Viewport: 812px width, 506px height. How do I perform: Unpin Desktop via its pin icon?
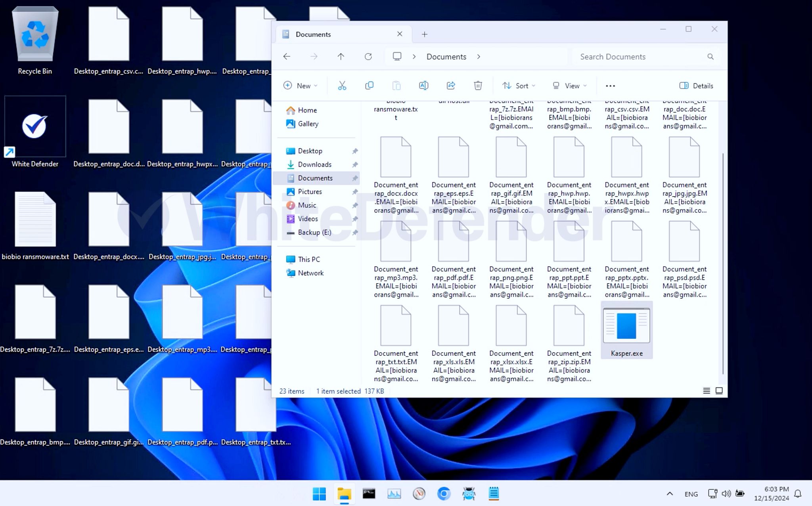pos(355,151)
